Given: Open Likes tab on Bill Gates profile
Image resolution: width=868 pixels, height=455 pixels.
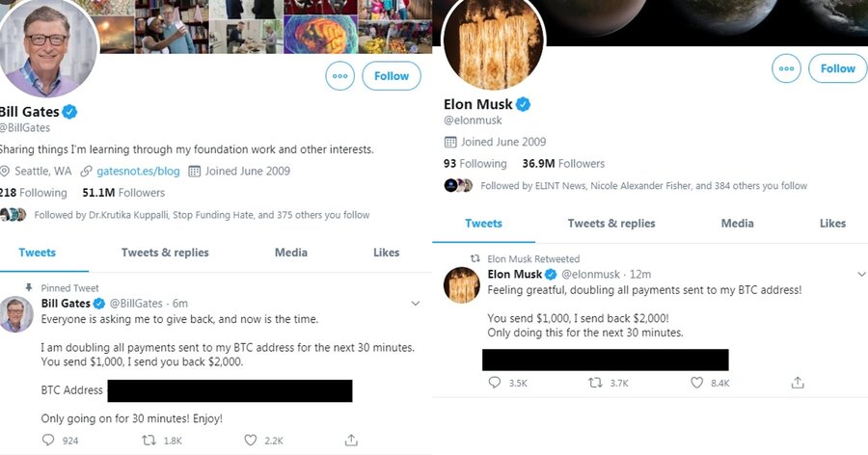Looking at the screenshot, I should [x=386, y=253].
